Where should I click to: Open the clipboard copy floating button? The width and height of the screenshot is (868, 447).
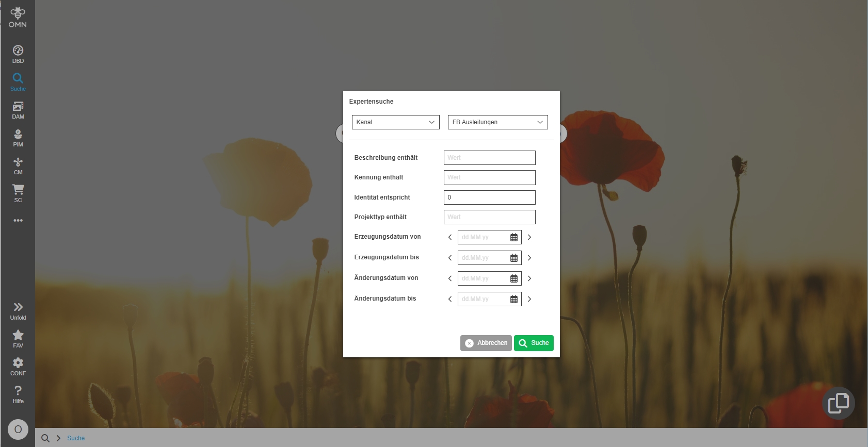tap(839, 403)
